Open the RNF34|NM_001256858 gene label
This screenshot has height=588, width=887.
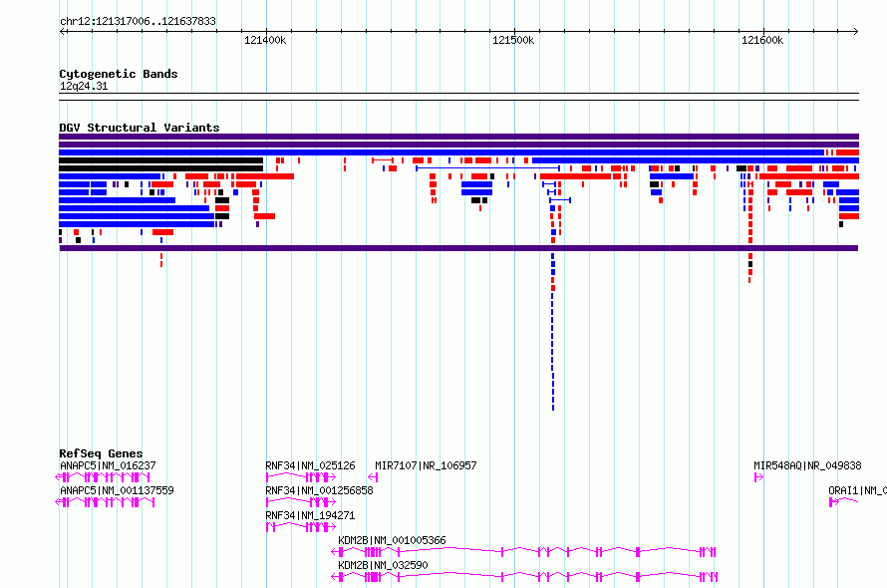(319, 490)
